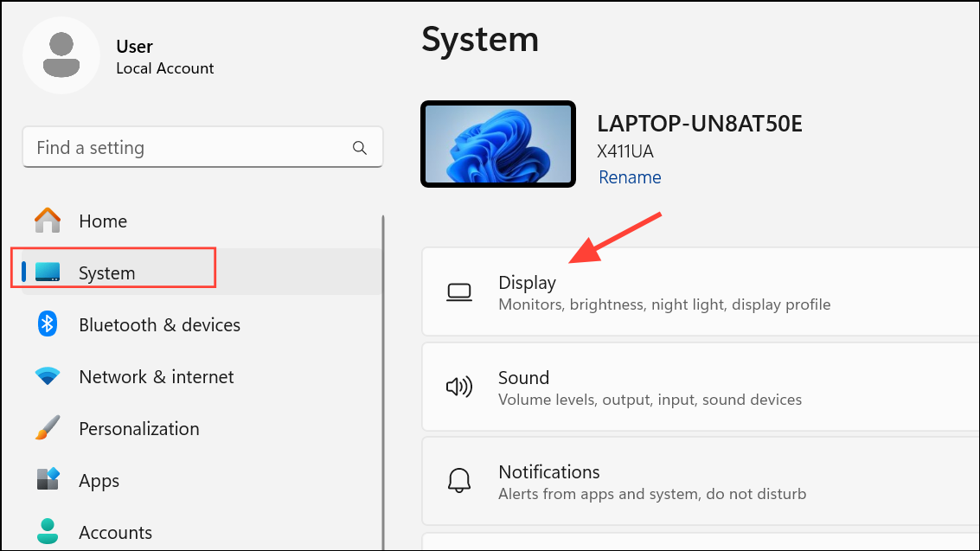Screen dimensions: 980x551
Task: Click the Bluetooth icon
Action: (48, 324)
